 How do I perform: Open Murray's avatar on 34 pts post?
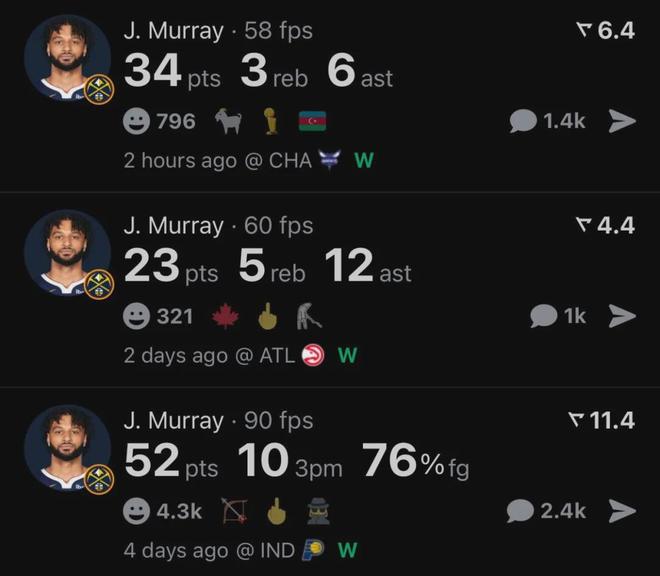pyautogui.click(x=68, y=58)
